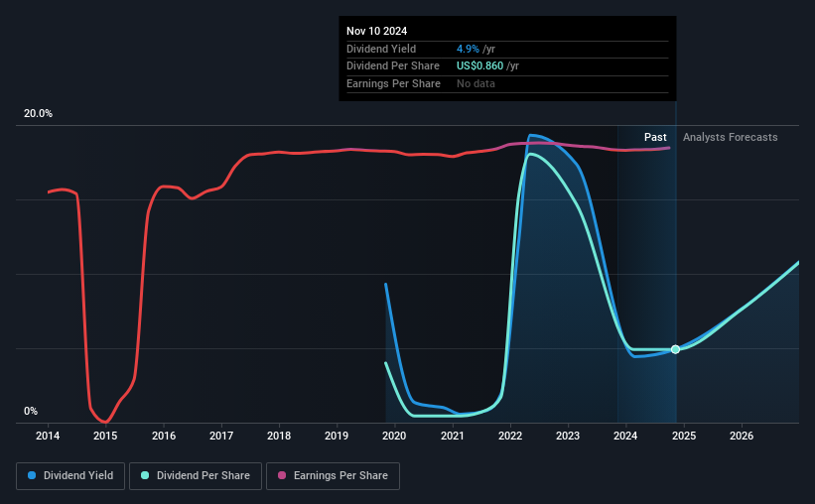
Task: Select the 2022 label on the x-axis
Action: (510, 436)
